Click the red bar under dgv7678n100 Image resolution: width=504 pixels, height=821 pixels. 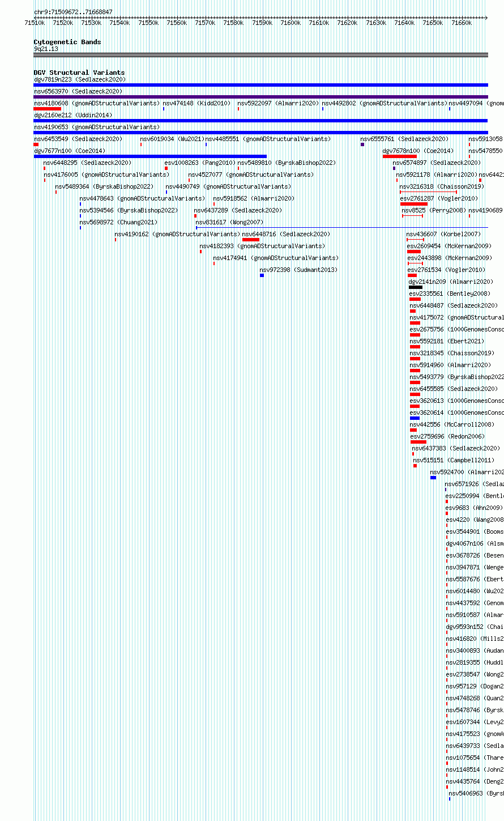400,156
